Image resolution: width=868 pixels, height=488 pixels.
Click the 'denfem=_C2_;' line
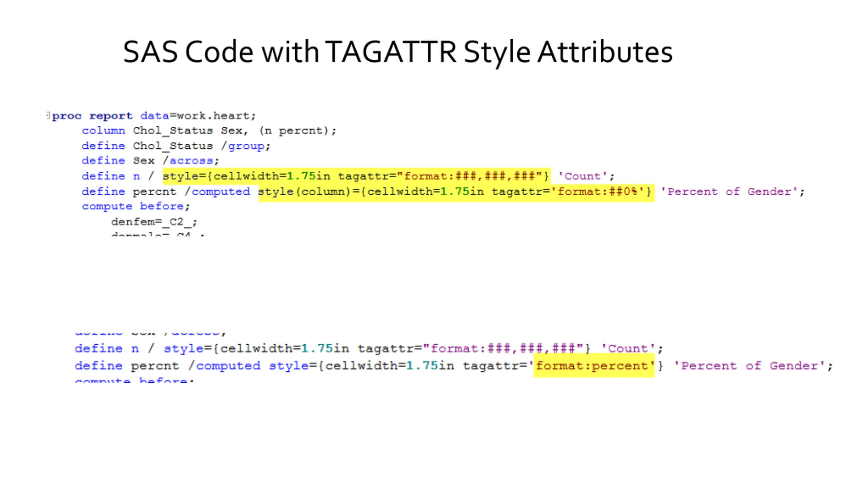(x=154, y=222)
